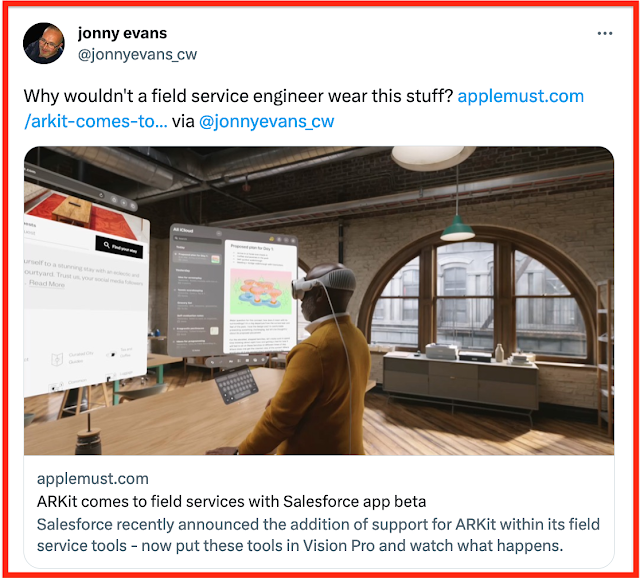
Task: Click jonny evans' round profile avatar
Action: click(x=44, y=43)
